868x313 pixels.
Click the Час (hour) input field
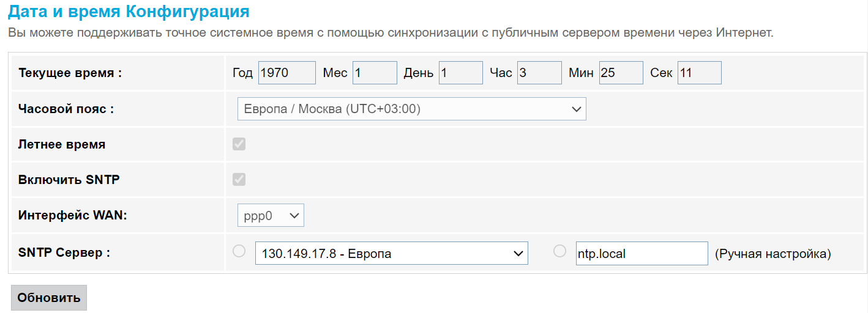[539, 73]
